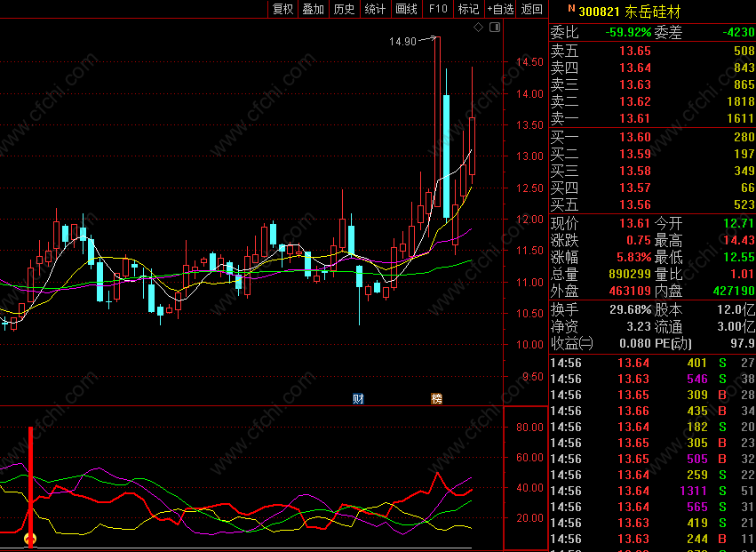This screenshot has width=756, height=552.
Task: Select the trade row with volume 1311
Action: click(653, 491)
